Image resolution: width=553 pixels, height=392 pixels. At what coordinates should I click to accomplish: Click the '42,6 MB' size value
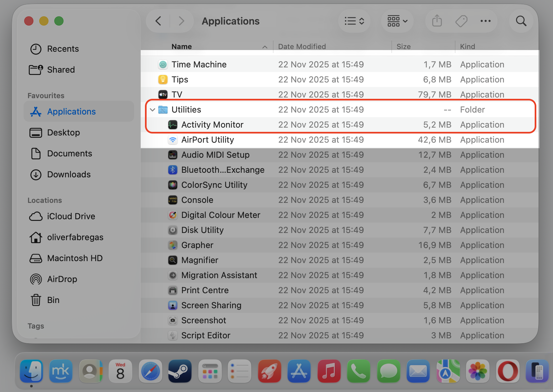coord(435,140)
